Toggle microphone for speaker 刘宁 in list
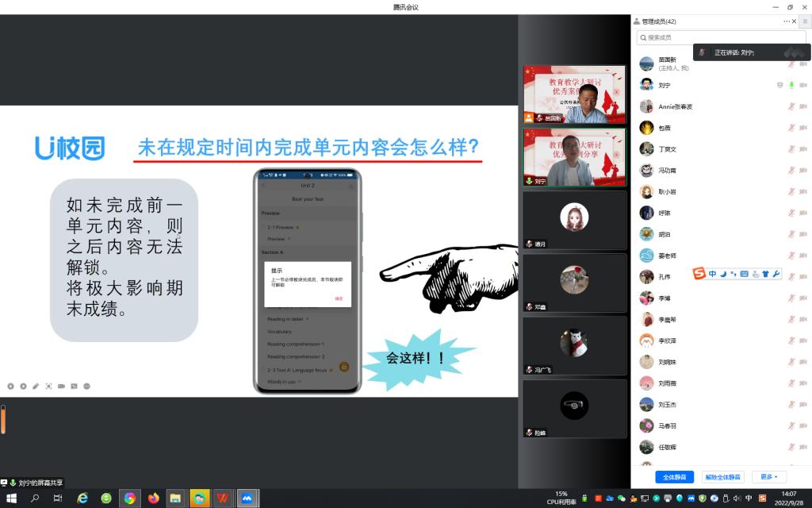812x508 pixels. click(791, 85)
